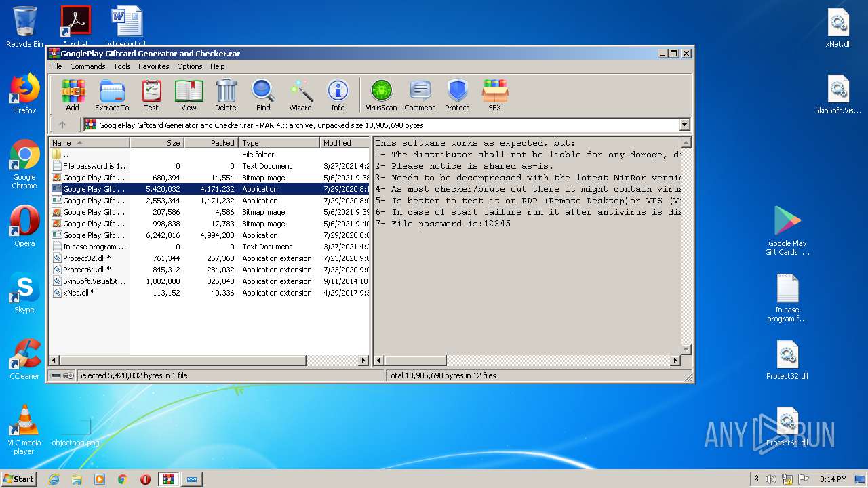Create SFX archive

[495, 95]
